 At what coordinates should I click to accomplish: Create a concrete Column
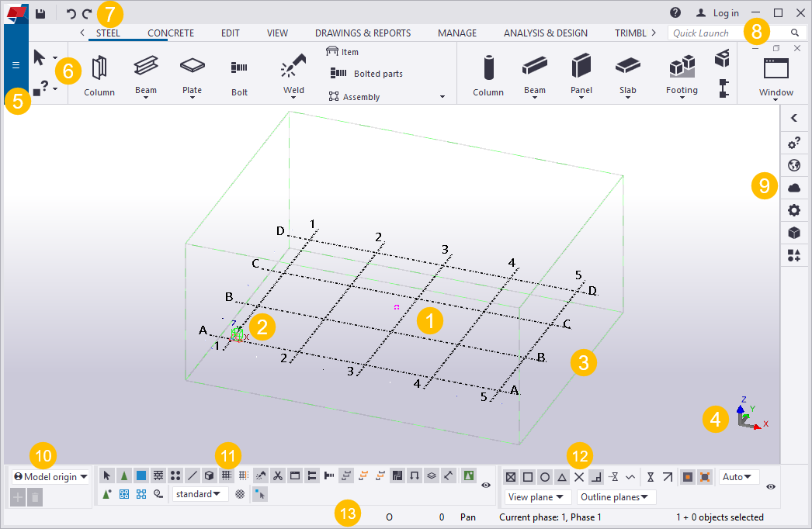pyautogui.click(x=488, y=75)
